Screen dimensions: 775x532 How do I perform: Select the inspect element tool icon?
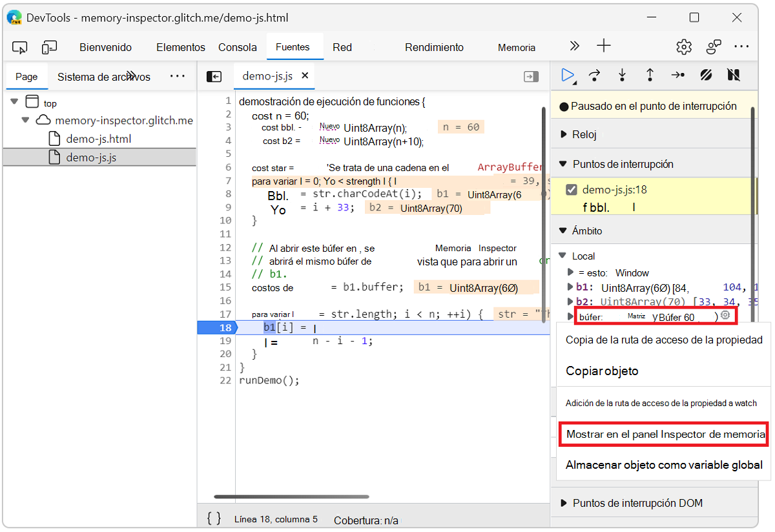click(19, 47)
